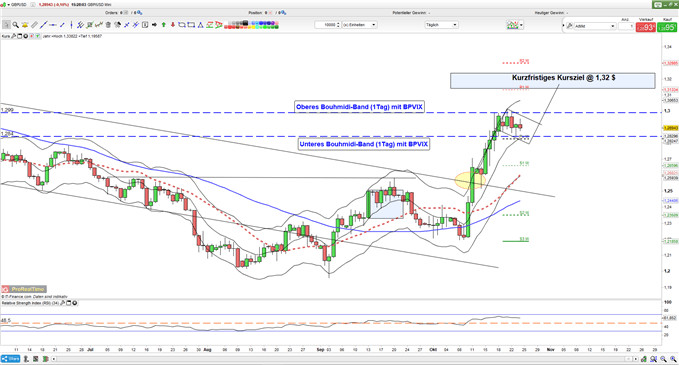Click the green Kauf buy button
679x365 pixels.
(x=667, y=27)
